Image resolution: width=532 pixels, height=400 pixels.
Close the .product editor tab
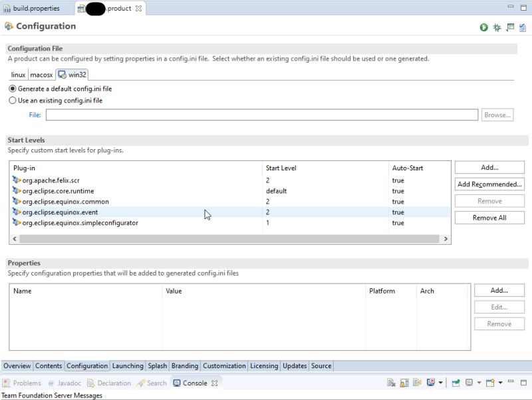[138, 9]
